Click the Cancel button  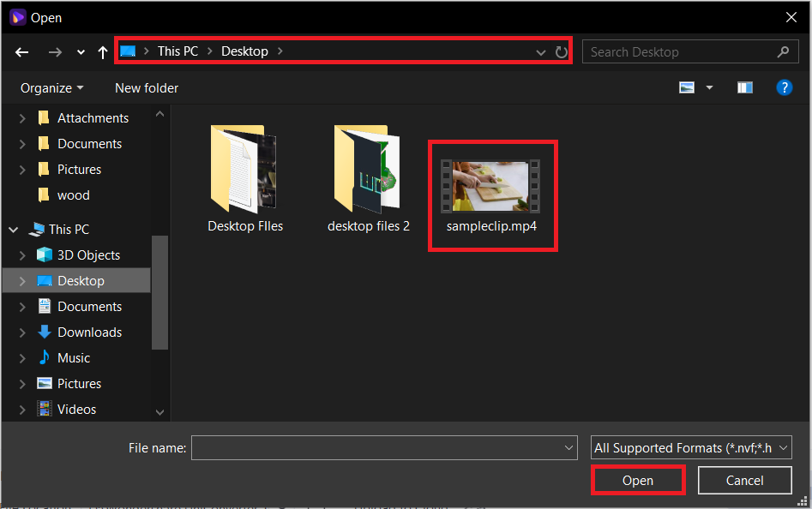point(744,480)
